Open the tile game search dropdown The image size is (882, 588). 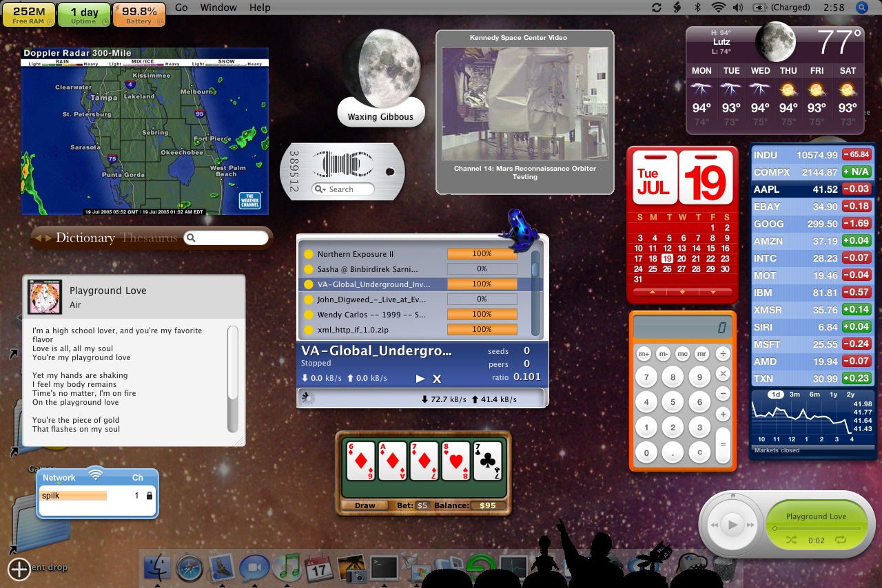tap(320, 189)
